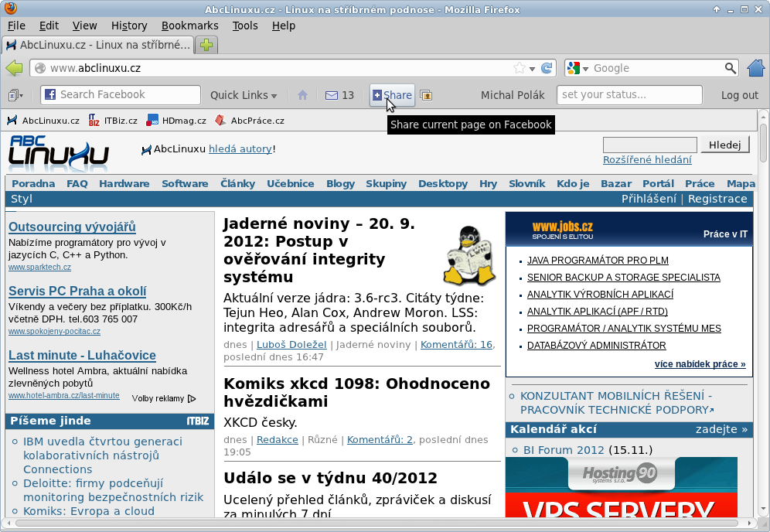The height and width of the screenshot is (532, 770).
Task: Click the Přihlášení login link
Action: tap(649, 199)
